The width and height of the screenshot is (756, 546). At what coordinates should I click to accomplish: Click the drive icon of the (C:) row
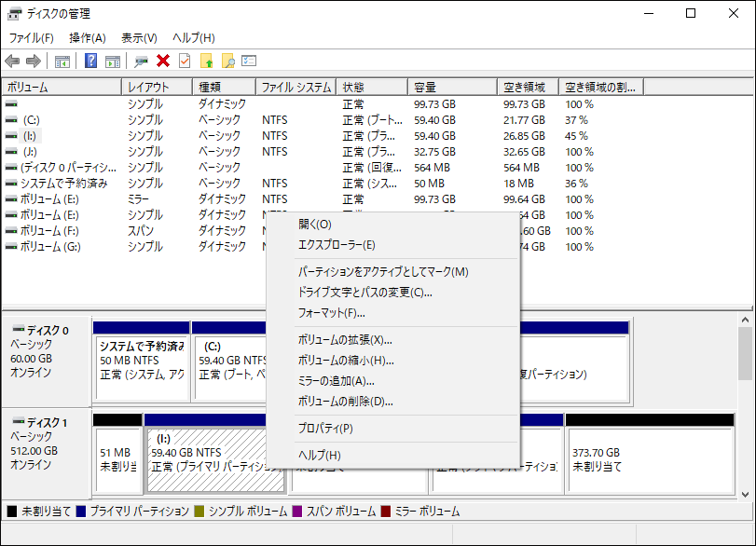pyautogui.click(x=11, y=120)
